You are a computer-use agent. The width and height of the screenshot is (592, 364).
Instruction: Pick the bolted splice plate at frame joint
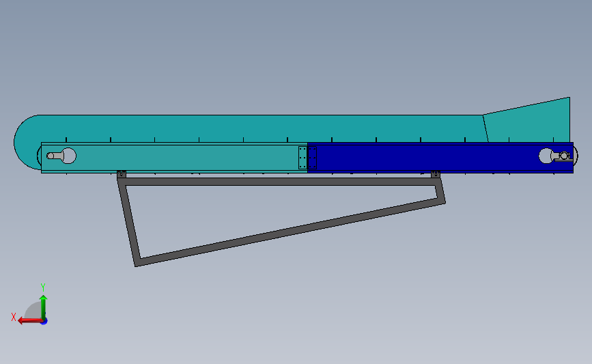(307, 158)
